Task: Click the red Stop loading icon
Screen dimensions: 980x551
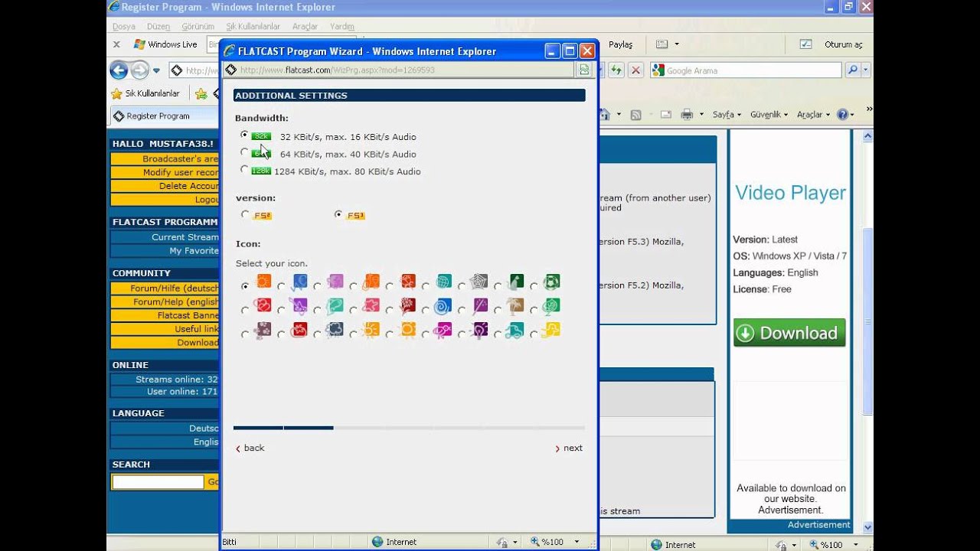Action: (x=635, y=70)
